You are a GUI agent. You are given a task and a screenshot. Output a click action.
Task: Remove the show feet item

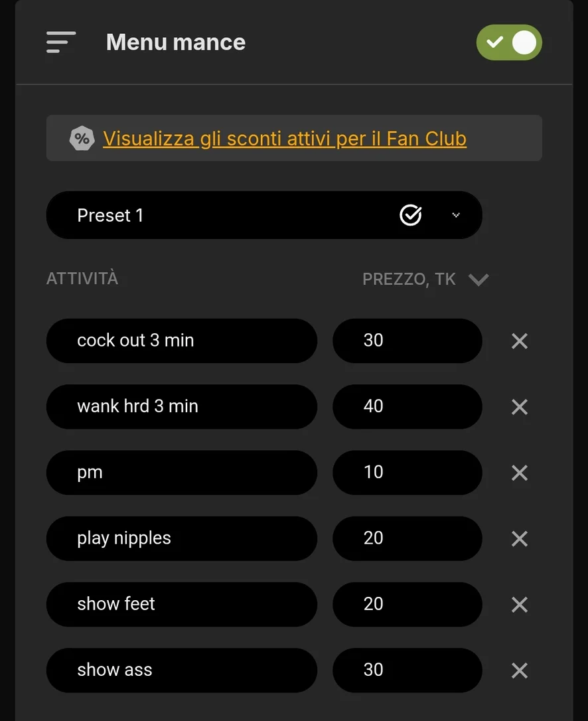[520, 604]
